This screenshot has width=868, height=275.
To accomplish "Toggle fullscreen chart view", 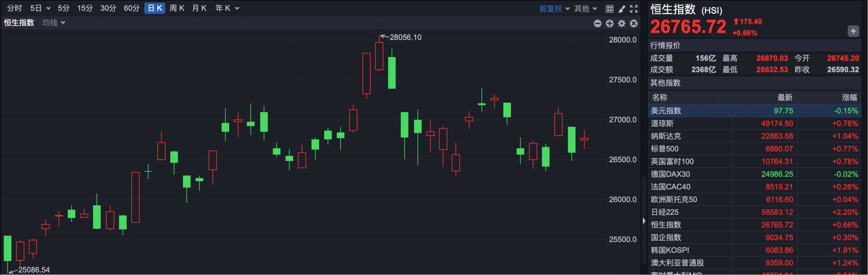I will tap(634, 9).
